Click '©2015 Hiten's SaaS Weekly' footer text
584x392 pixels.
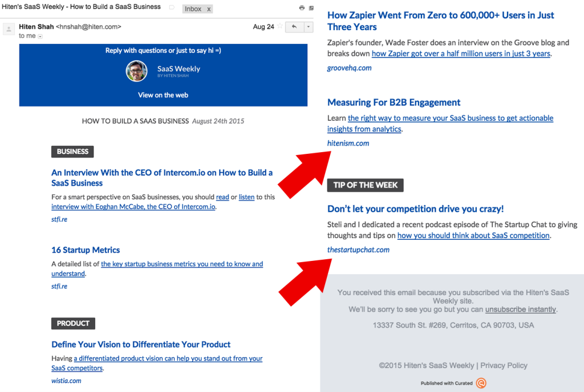(427, 366)
